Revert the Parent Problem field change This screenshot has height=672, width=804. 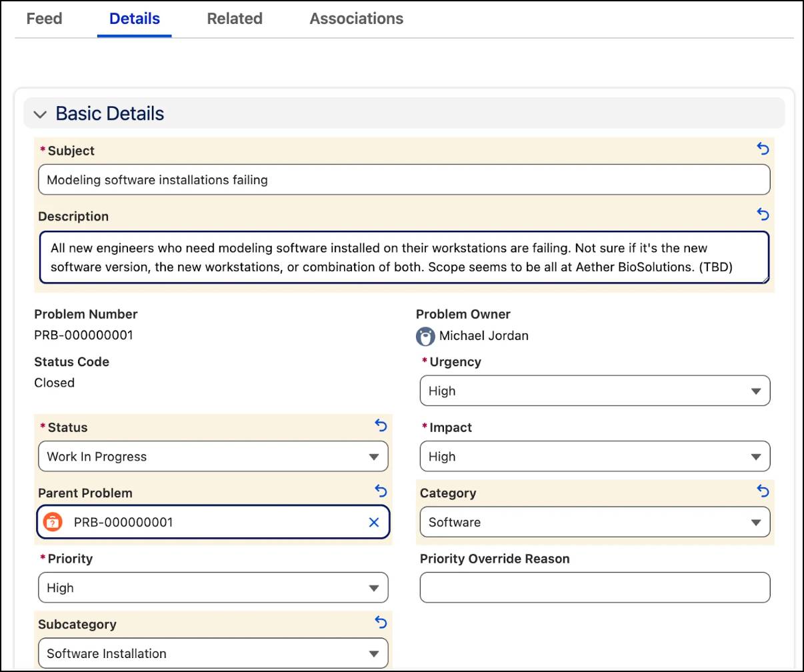[x=381, y=491]
